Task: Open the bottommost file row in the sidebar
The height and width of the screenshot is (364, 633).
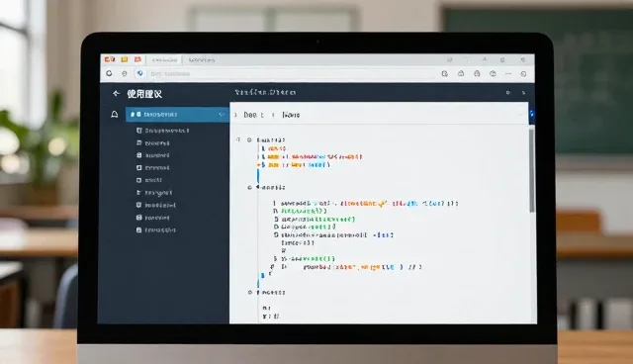Action: (156, 230)
